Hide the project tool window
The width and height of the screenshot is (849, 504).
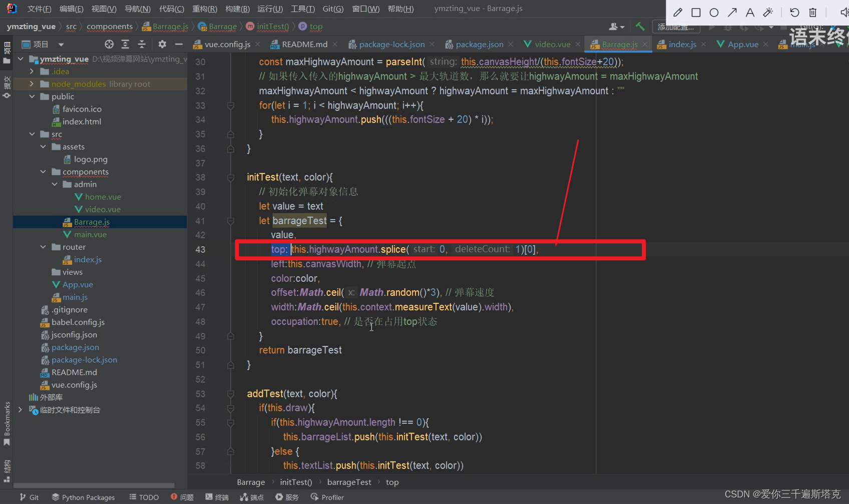179,44
